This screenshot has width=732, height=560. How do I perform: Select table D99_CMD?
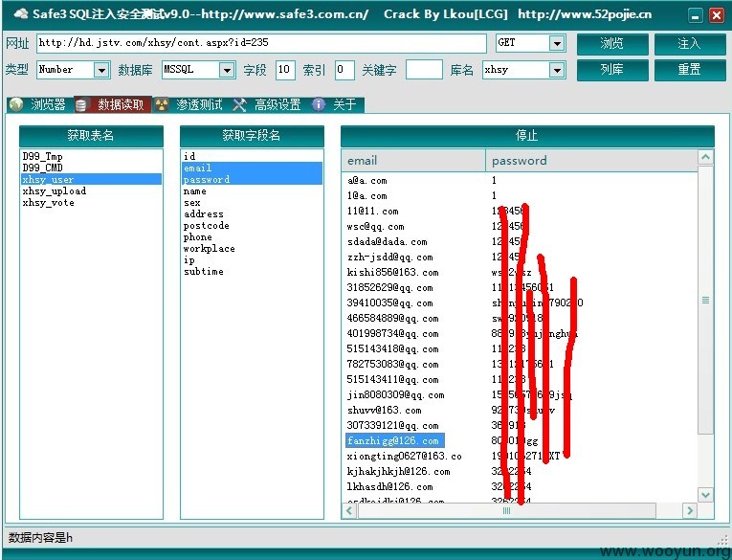pos(91,168)
